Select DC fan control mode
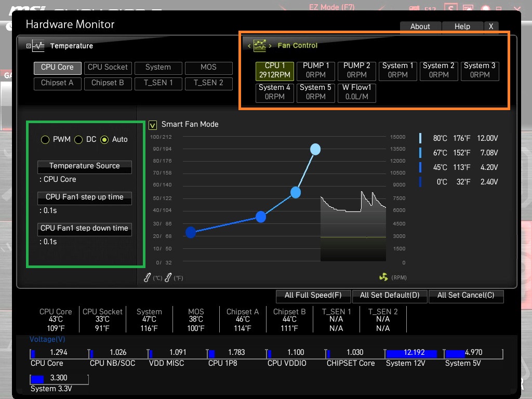Image resolution: width=532 pixels, height=399 pixels. pos(78,139)
